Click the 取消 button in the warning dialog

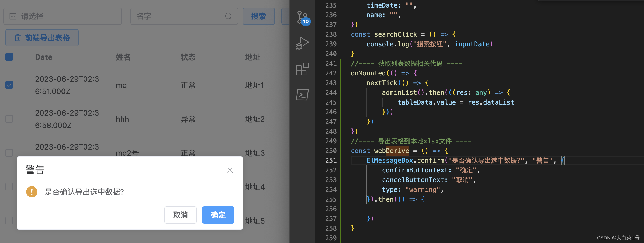(181, 215)
